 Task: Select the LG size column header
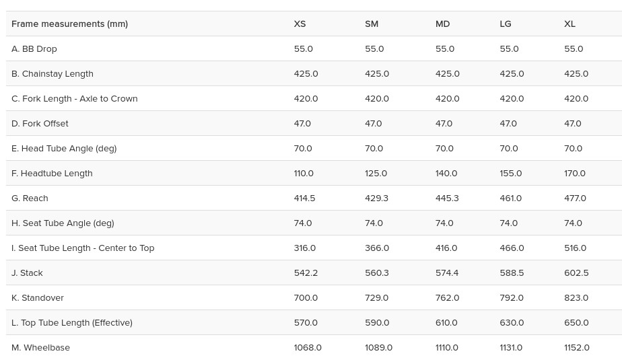coord(506,24)
